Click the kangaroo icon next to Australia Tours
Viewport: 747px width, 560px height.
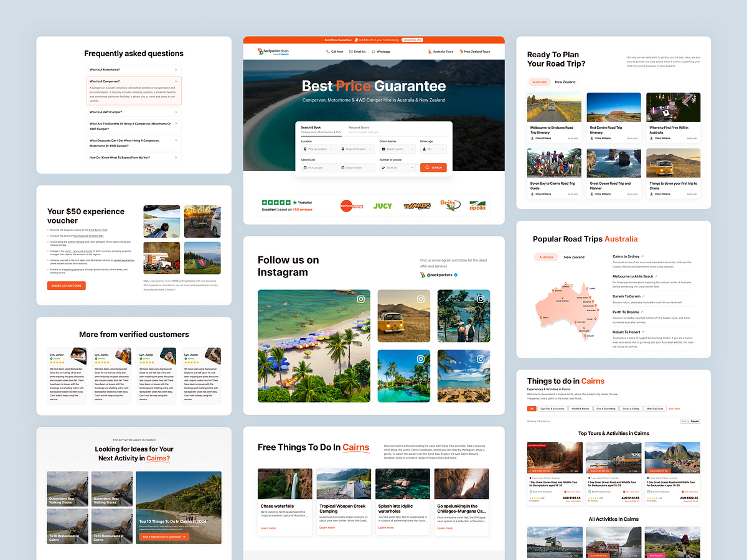point(430,52)
